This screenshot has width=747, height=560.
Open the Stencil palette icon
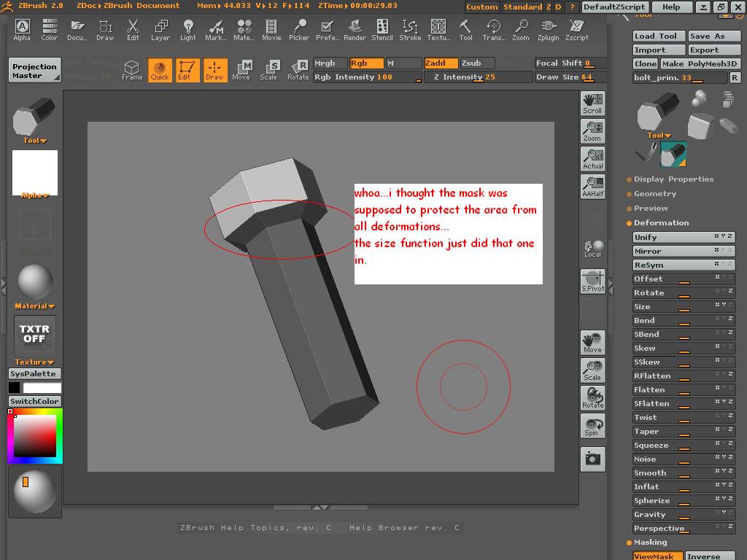tap(382, 30)
